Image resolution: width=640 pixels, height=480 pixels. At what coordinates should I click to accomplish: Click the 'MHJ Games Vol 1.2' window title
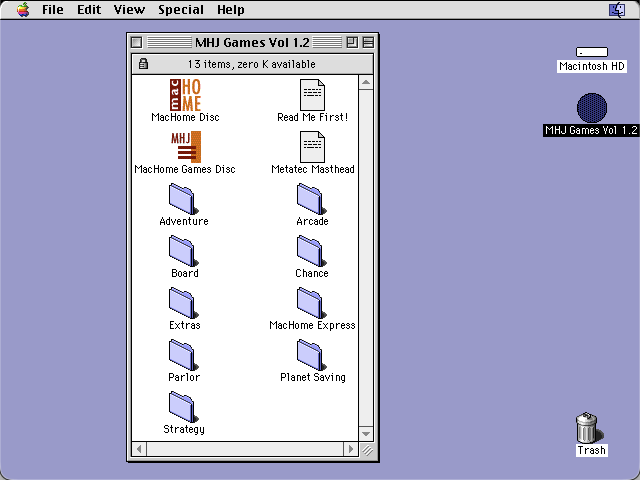pyautogui.click(x=252, y=42)
